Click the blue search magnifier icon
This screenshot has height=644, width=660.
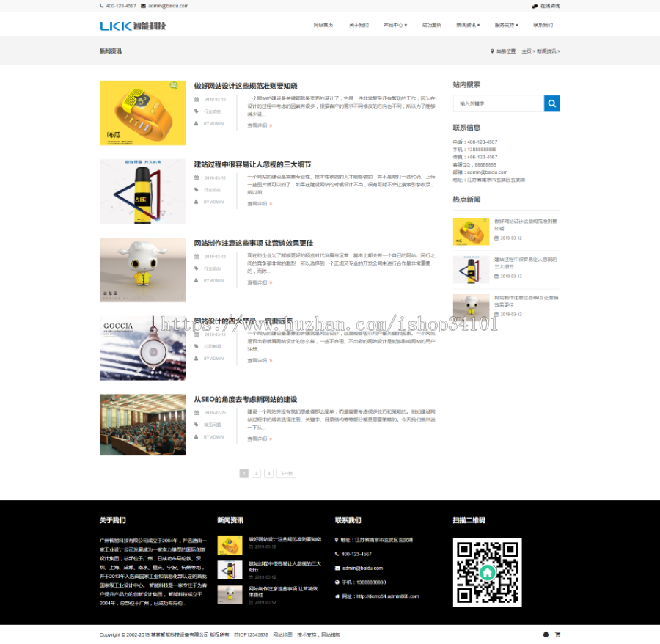[x=551, y=103]
